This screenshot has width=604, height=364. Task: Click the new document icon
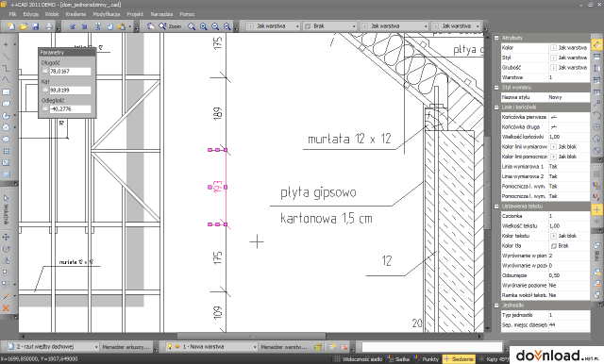pos(10,26)
